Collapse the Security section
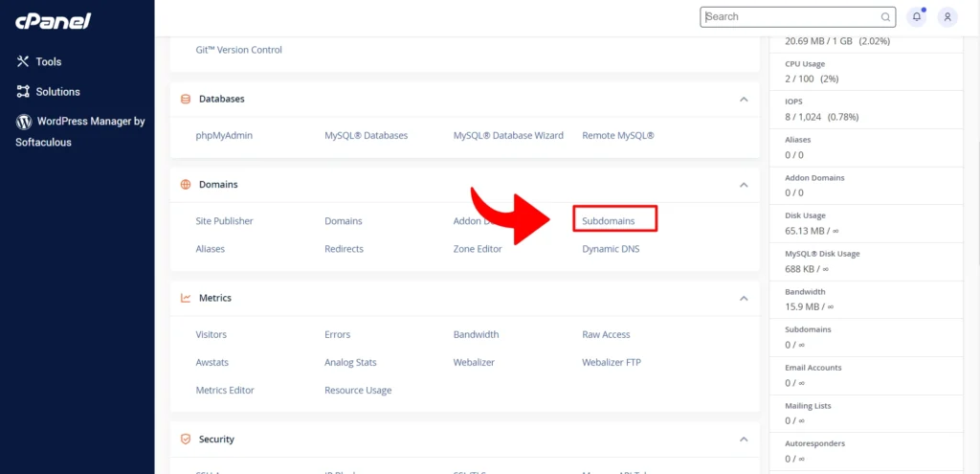Viewport: 980px width, 474px height. coord(743,439)
